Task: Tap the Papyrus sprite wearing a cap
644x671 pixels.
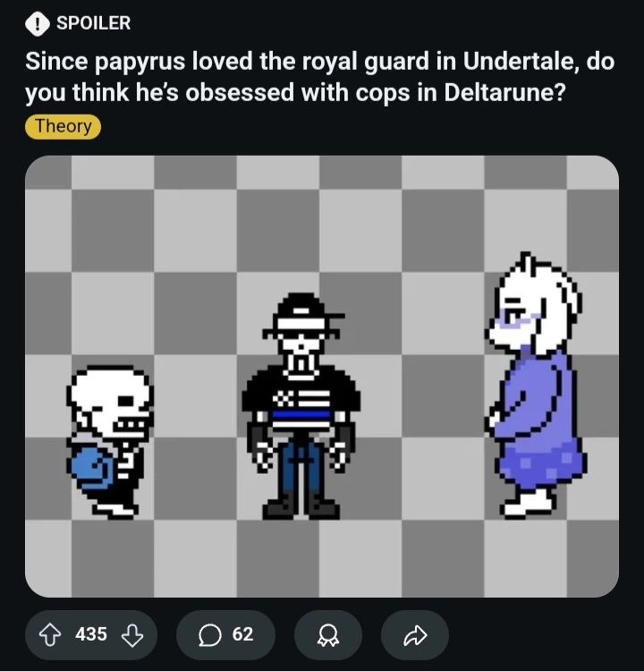Action: click(301, 405)
